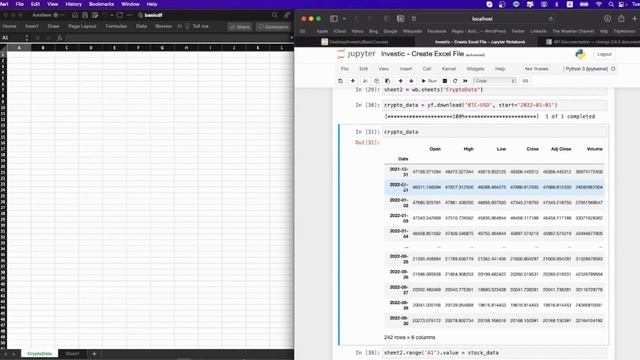Screen dimensions: 640x360
Task: Click the In [31] crypto_data code cell
Action: (494, 132)
